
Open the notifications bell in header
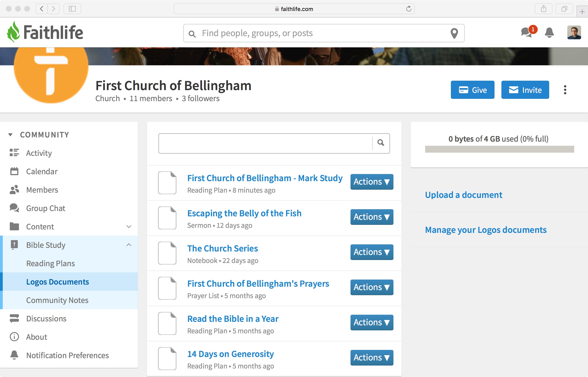pos(549,33)
